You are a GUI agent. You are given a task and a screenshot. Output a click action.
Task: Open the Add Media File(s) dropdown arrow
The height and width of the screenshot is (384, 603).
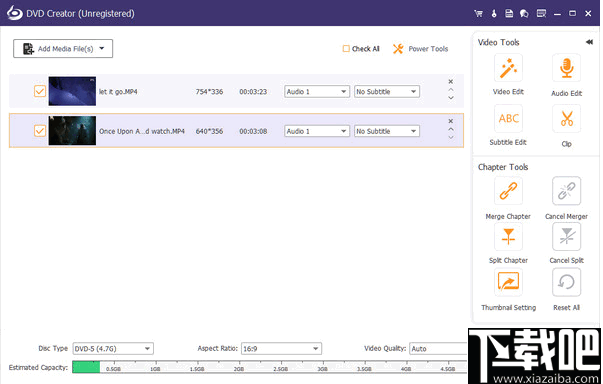tap(102, 48)
